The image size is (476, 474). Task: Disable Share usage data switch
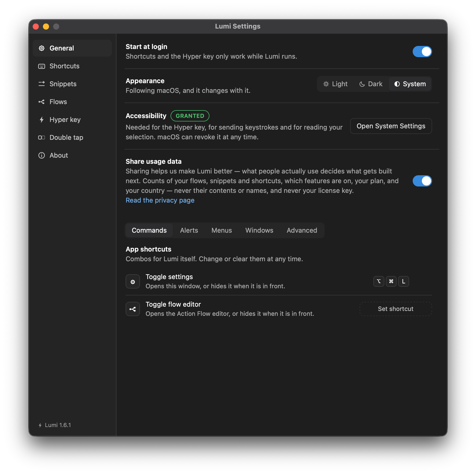tap(422, 181)
